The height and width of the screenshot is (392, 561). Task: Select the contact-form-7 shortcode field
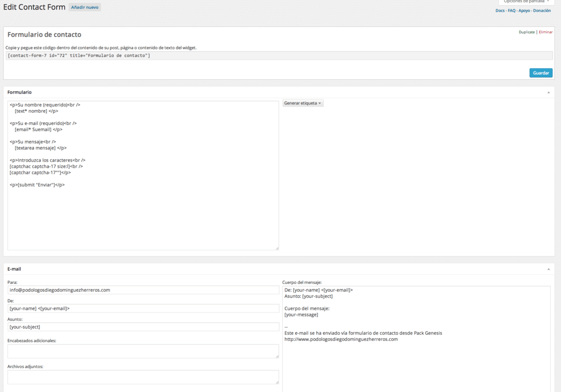pyautogui.click(x=279, y=56)
